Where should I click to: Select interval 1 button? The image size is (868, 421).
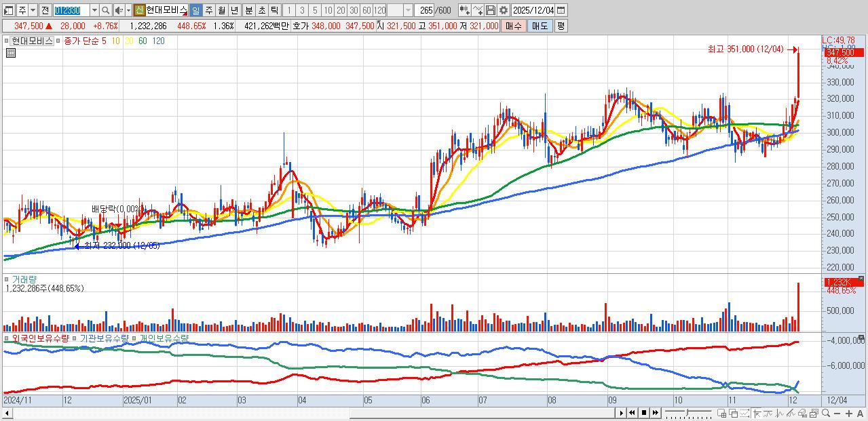288,10
